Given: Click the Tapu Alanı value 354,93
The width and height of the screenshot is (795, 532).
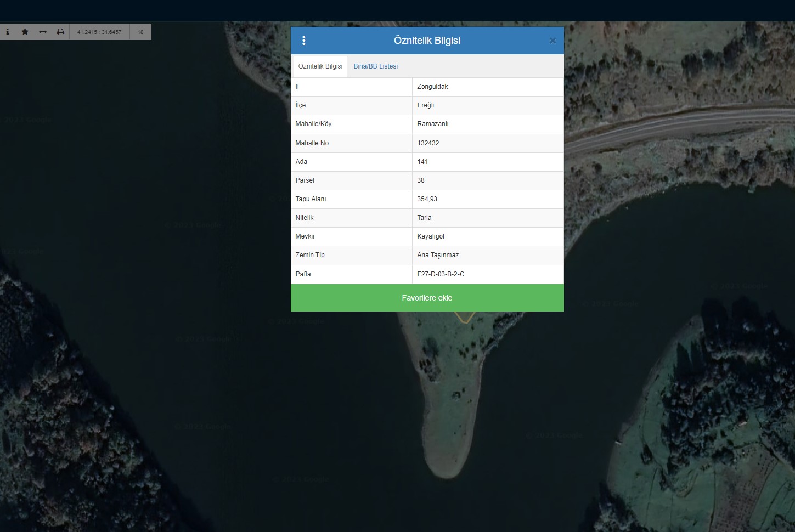Looking at the screenshot, I should 427,199.
